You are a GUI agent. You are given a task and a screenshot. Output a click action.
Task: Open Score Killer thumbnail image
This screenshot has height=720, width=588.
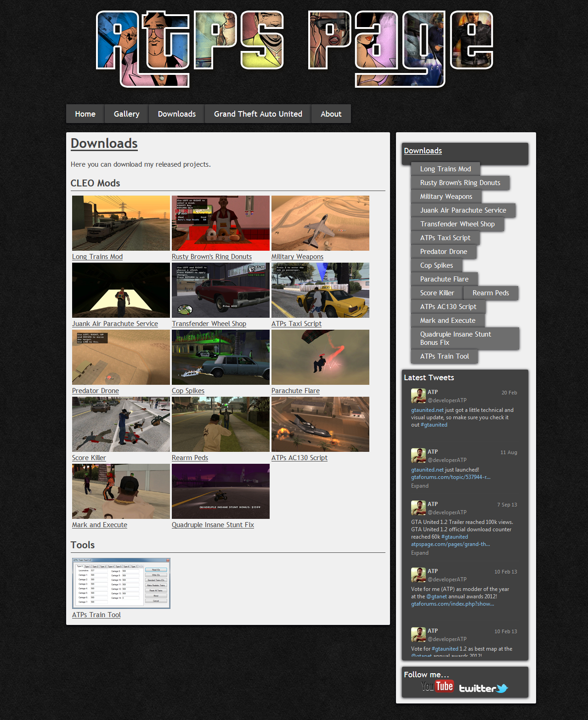[121, 424]
